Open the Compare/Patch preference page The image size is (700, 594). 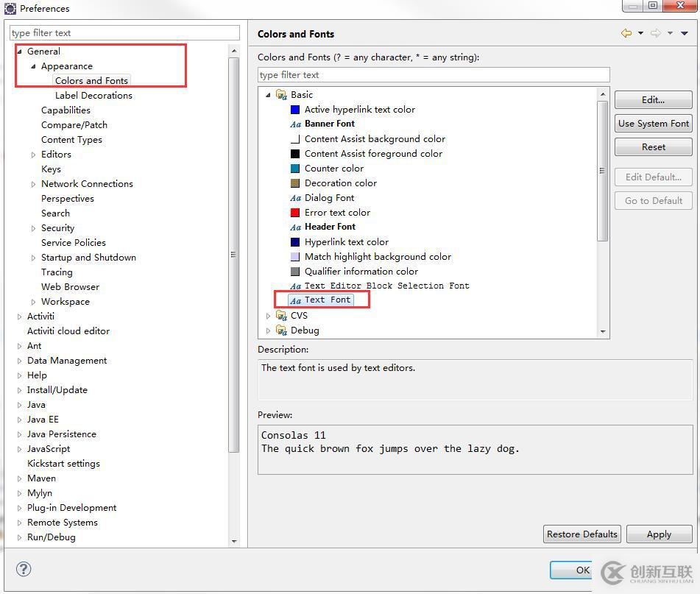[x=74, y=125]
